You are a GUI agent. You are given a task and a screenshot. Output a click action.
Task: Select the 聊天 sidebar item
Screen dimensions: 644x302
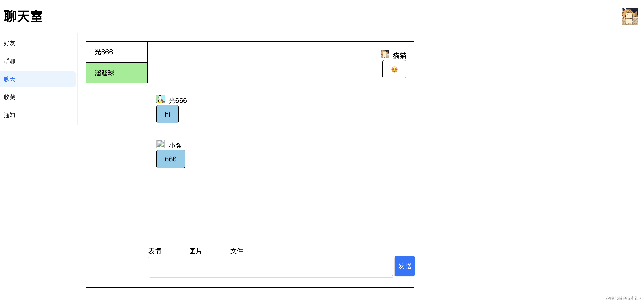10,79
